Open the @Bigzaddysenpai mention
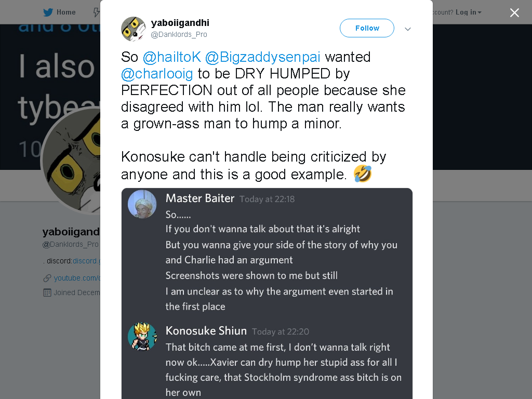 coord(262,57)
